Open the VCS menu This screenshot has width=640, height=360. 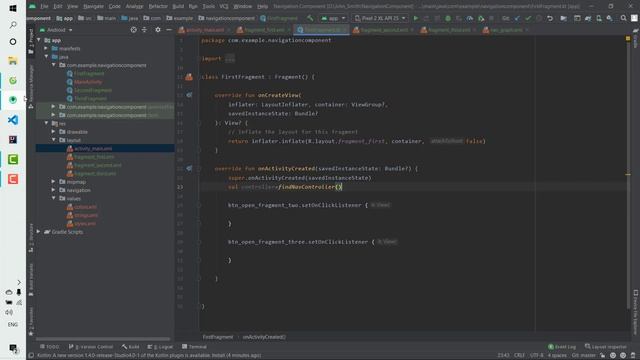click(224, 7)
